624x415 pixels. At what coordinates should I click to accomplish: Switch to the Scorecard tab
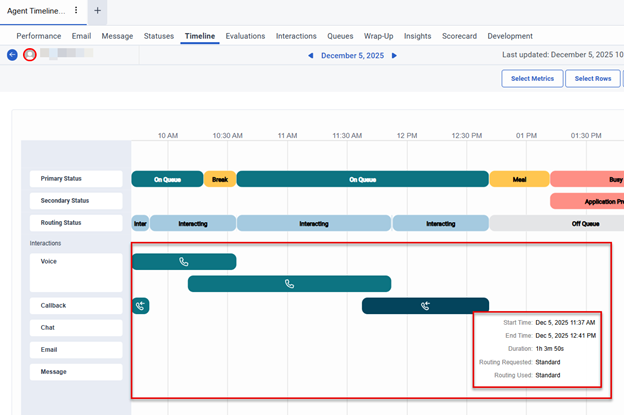point(458,36)
